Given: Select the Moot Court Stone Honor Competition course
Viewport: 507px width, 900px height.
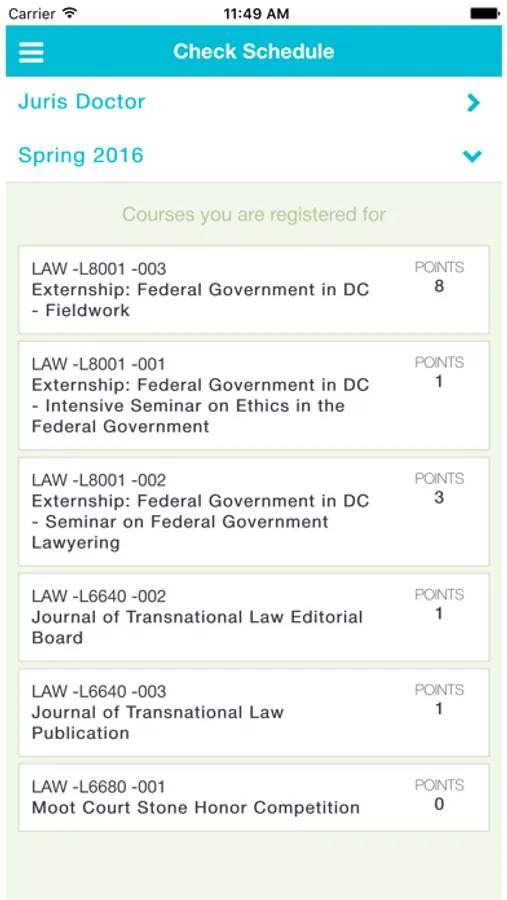Looking at the screenshot, I should coord(254,797).
